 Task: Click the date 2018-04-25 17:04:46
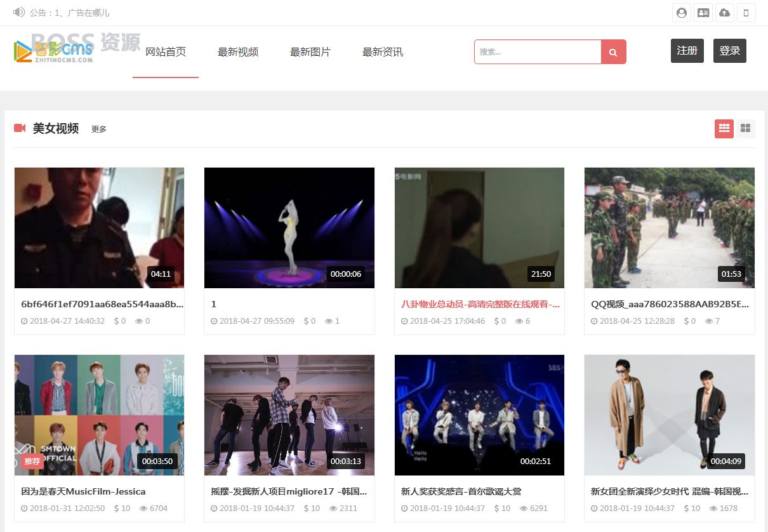click(x=447, y=321)
